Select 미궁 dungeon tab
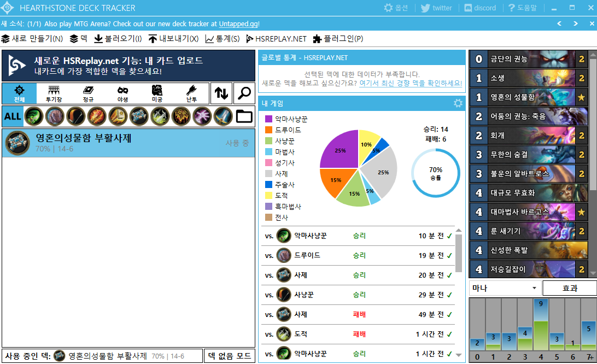 tap(157, 93)
